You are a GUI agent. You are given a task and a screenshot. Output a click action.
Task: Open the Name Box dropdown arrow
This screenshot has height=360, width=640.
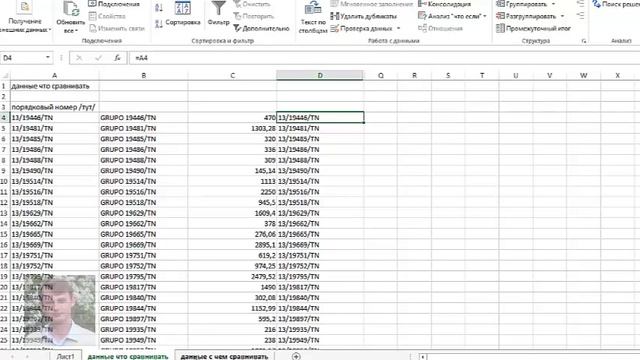coord(48,58)
